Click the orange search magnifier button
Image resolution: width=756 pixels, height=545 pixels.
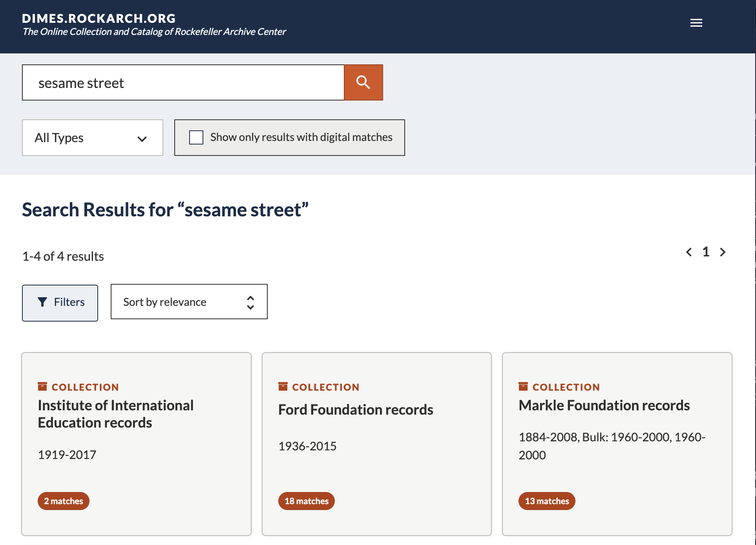coord(363,82)
